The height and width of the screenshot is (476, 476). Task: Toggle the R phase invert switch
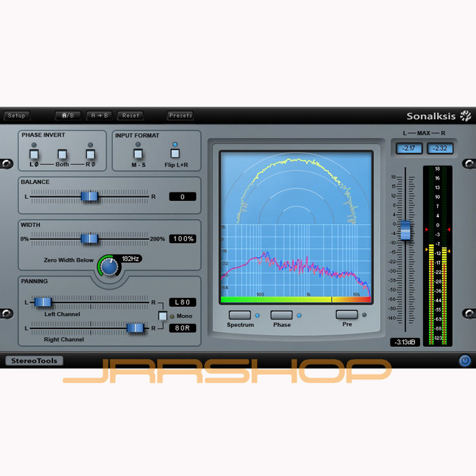click(90, 154)
